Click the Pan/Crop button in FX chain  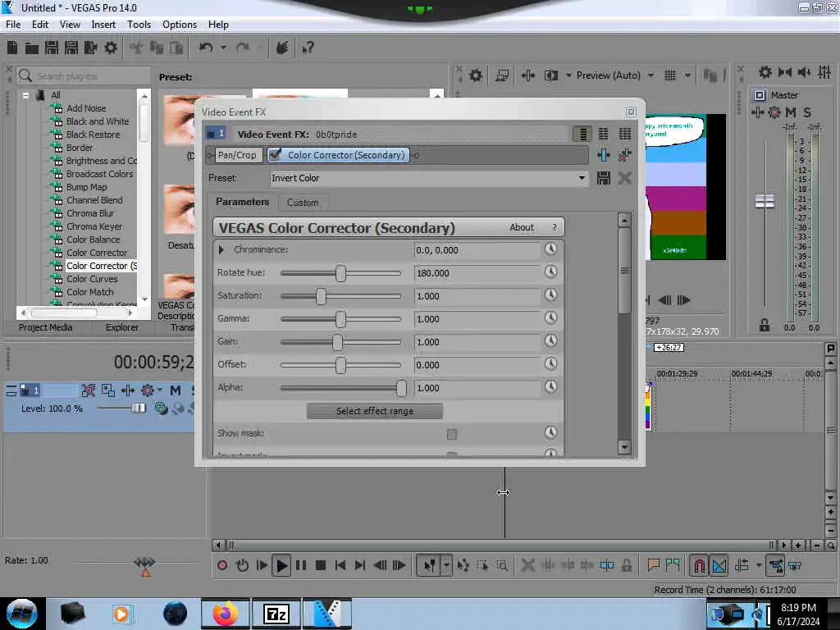coord(237,155)
